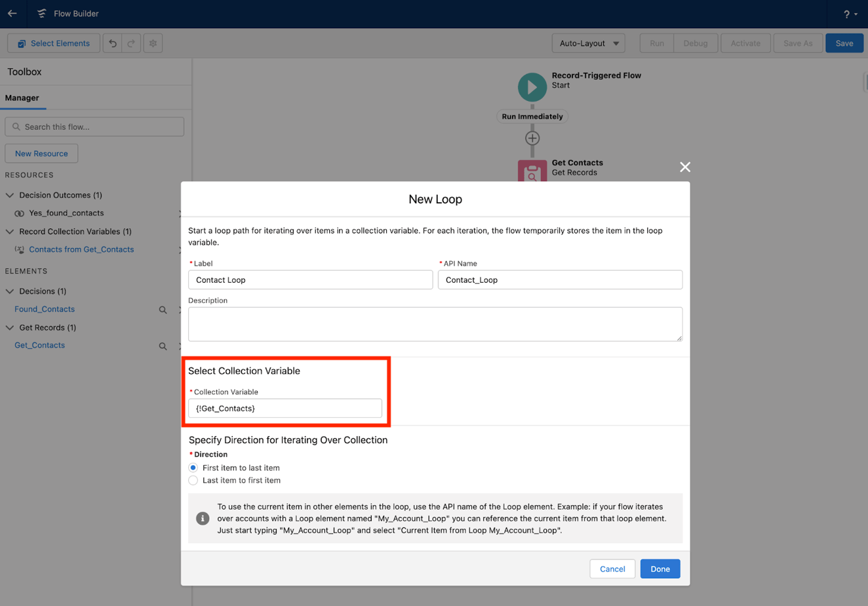Screen dimensions: 868x606
Task: Switch to the Manager tab
Action: pos(23,97)
